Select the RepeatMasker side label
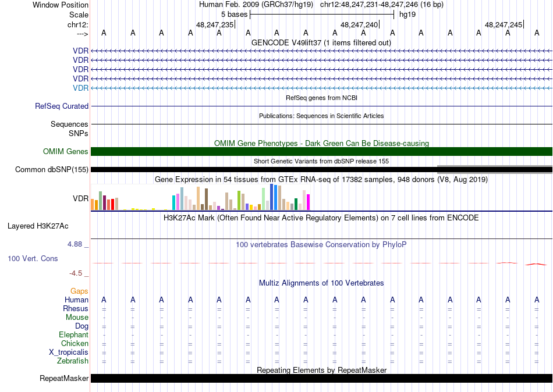553x392 pixels. click(64, 378)
